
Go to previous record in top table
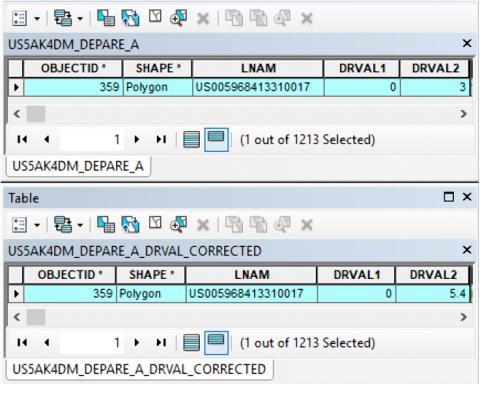click(x=47, y=139)
